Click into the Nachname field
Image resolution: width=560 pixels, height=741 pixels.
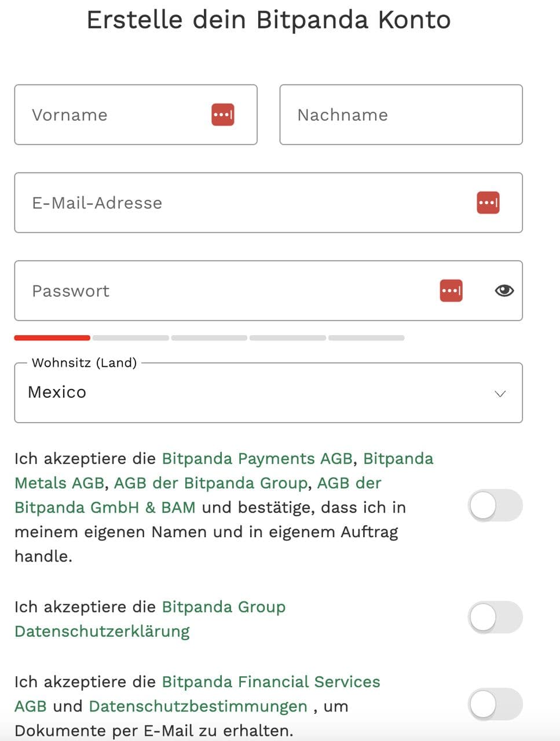click(x=401, y=115)
